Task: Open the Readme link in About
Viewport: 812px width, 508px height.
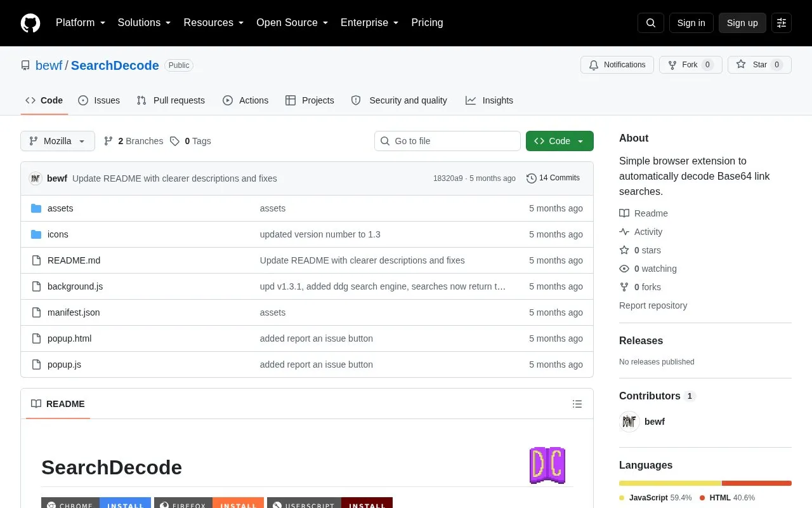Action: (643, 213)
